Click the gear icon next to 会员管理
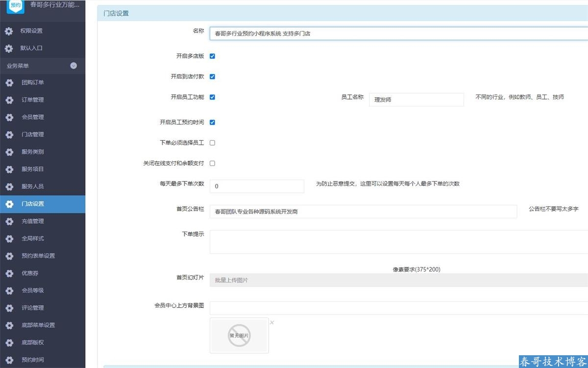588x368 pixels. 9,117
